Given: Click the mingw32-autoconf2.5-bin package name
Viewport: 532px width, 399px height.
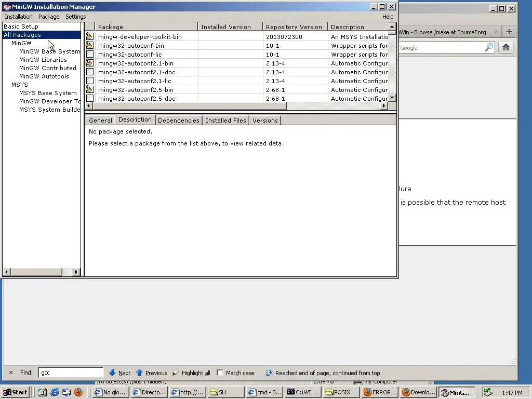Looking at the screenshot, I should [x=136, y=89].
